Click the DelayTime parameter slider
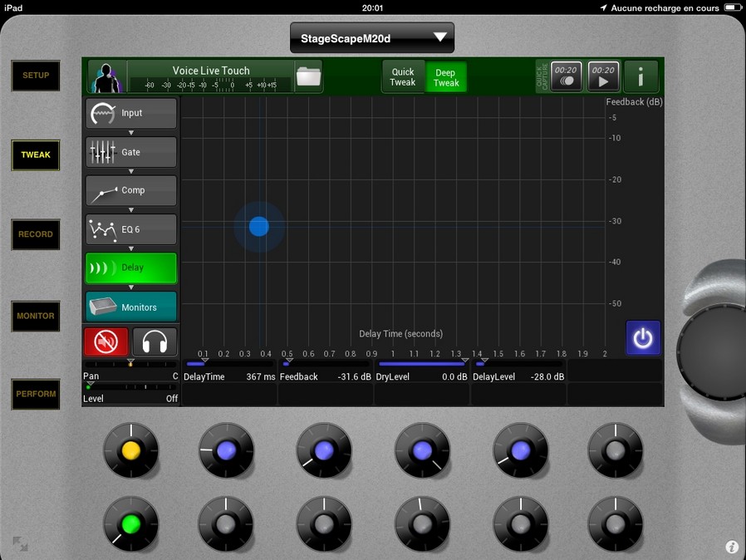Viewport: 746px width, 560px height. point(228,364)
